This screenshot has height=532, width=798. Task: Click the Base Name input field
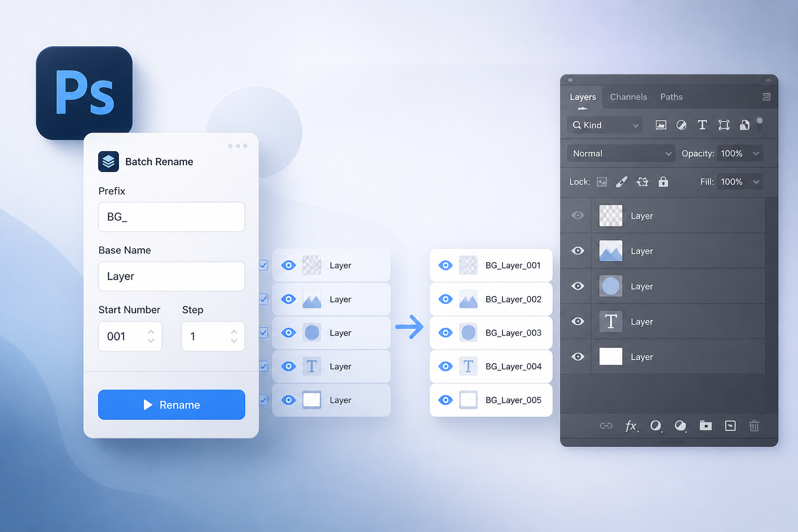click(171, 276)
